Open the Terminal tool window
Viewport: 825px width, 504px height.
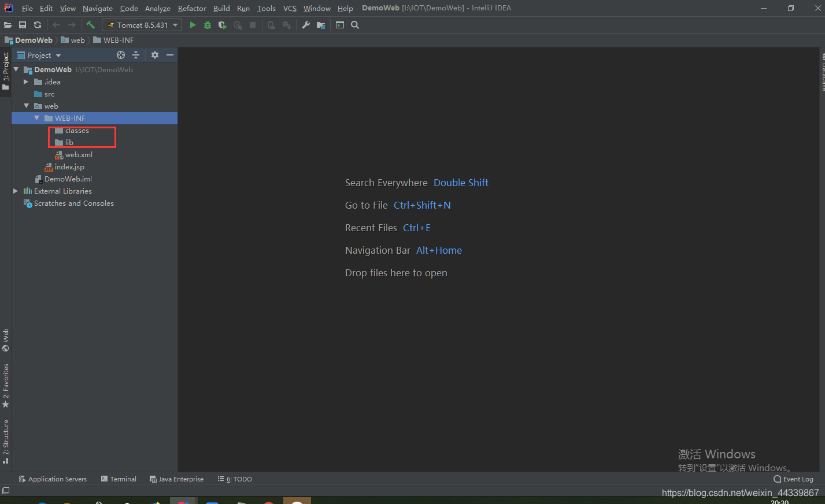(x=119, y=479)
